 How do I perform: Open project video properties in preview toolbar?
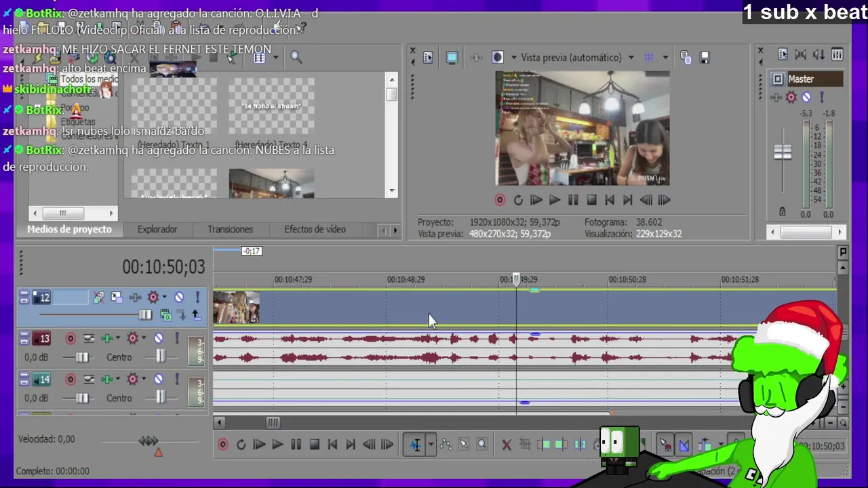pyautogui.click(x=428, y=58)
